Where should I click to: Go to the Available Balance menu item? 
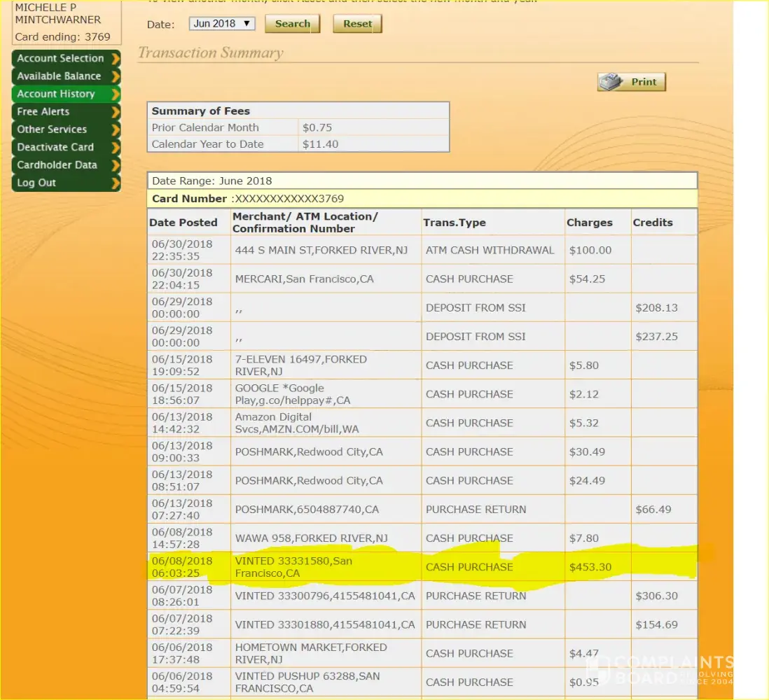59,76
